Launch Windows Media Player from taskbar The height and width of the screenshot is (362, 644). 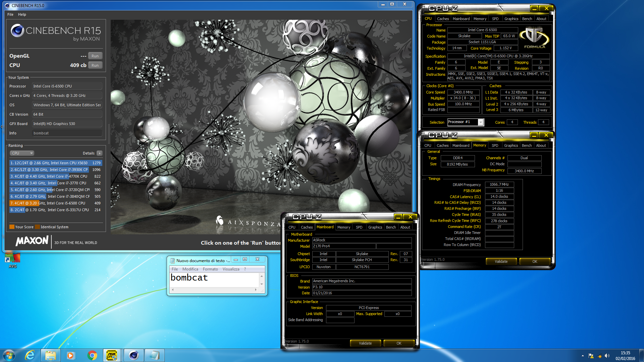(71, 355)
